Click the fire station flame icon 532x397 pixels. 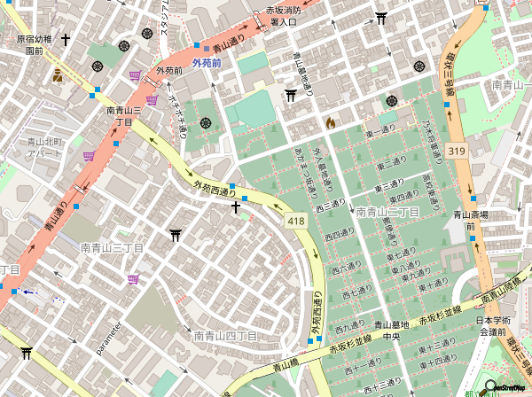pyautogui.click(x=331, y=123)
